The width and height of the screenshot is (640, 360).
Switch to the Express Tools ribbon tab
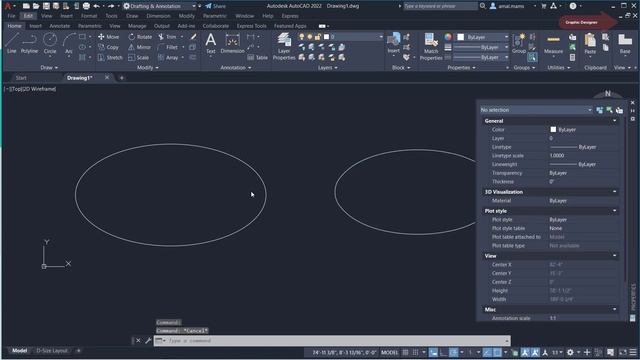(x=251, y=26)
